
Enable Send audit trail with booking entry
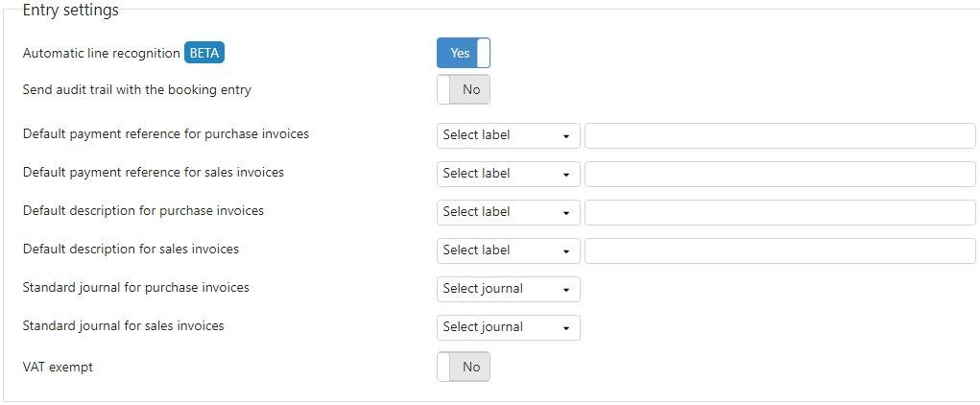[464, 89]
